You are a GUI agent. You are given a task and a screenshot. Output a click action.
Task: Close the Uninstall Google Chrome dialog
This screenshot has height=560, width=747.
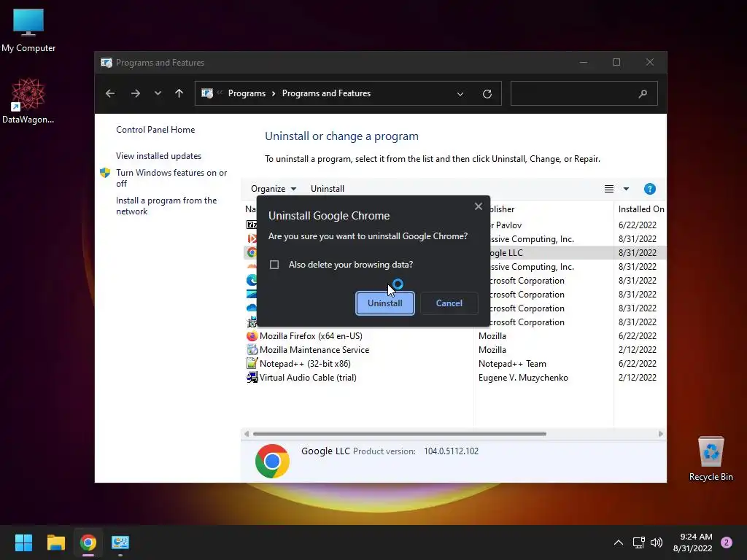(479, 206)
